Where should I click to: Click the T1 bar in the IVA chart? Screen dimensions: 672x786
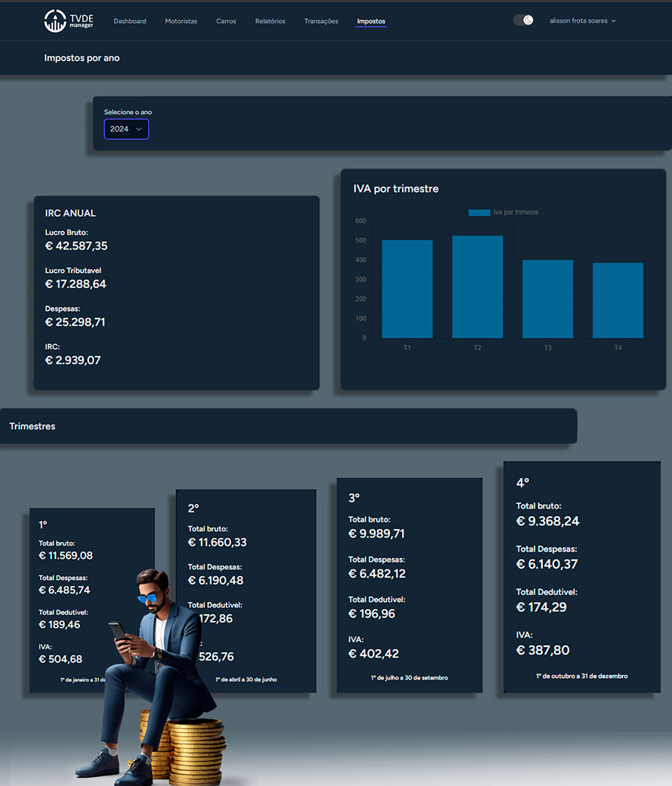(x=407, y=289)
